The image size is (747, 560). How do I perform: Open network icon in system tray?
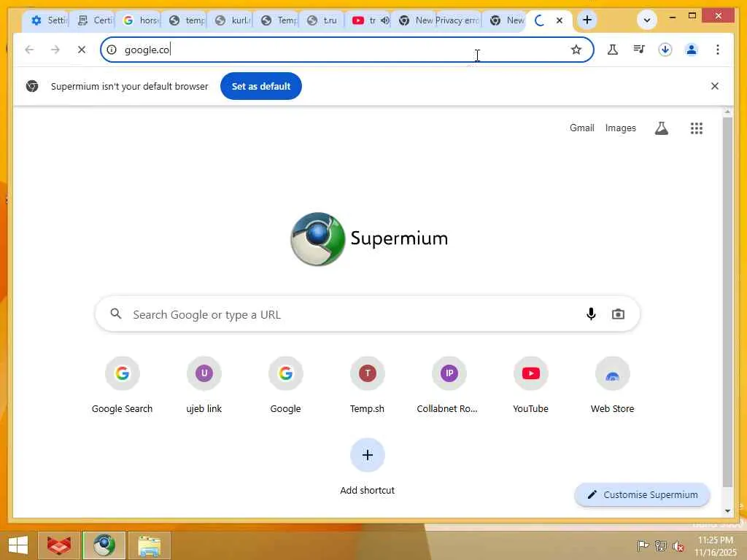661,545
